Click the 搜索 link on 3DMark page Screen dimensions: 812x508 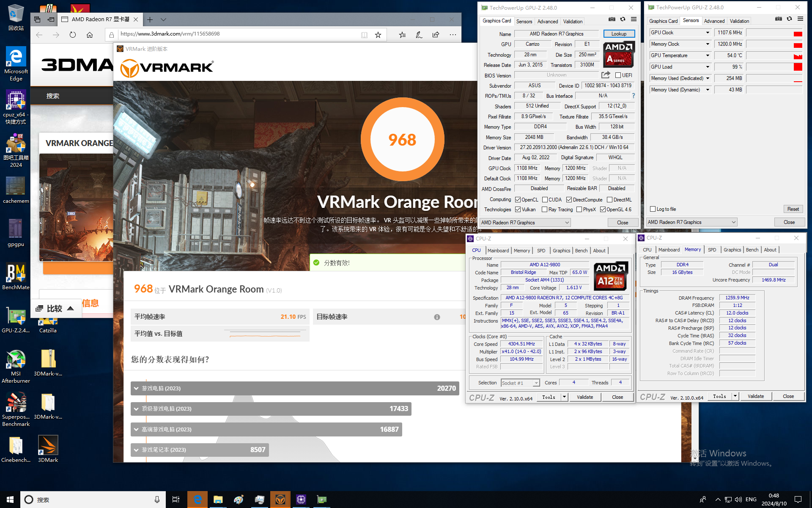(53, 96)
